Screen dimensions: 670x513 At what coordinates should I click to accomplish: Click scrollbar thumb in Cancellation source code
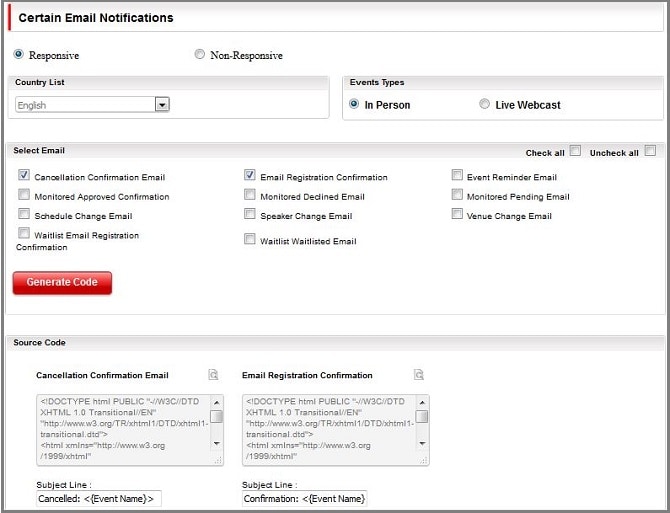pos(217,416)
